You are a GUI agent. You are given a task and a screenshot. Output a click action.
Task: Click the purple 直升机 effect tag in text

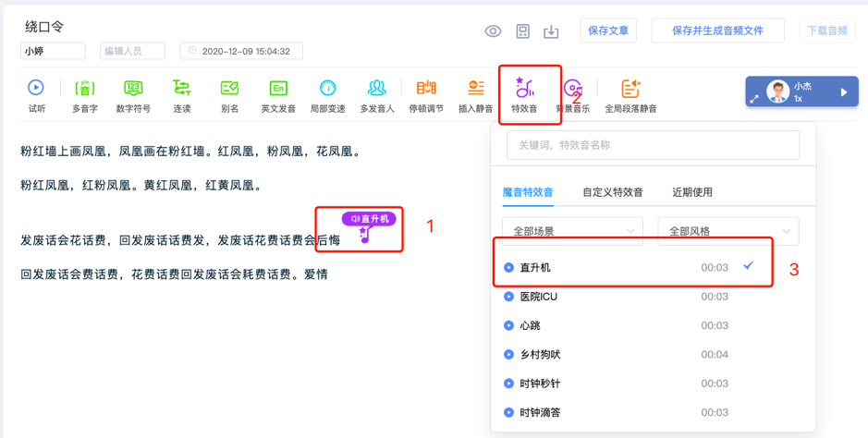pos(369,219)
